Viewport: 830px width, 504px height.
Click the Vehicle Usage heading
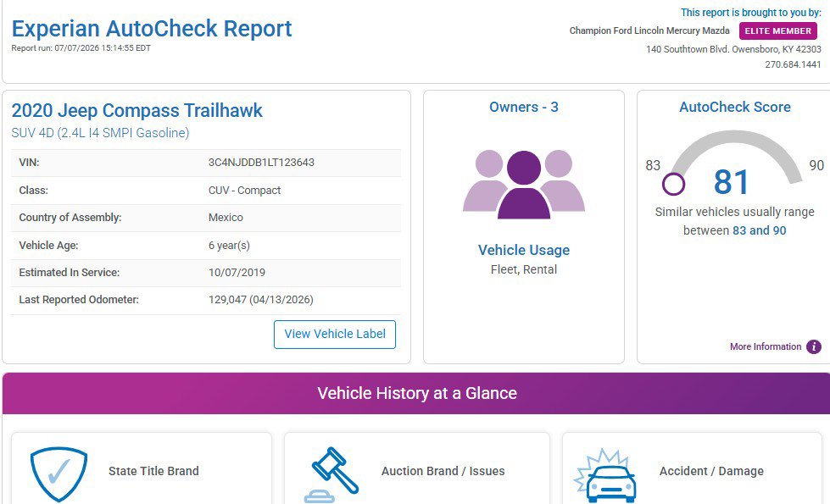click(524, 250)
